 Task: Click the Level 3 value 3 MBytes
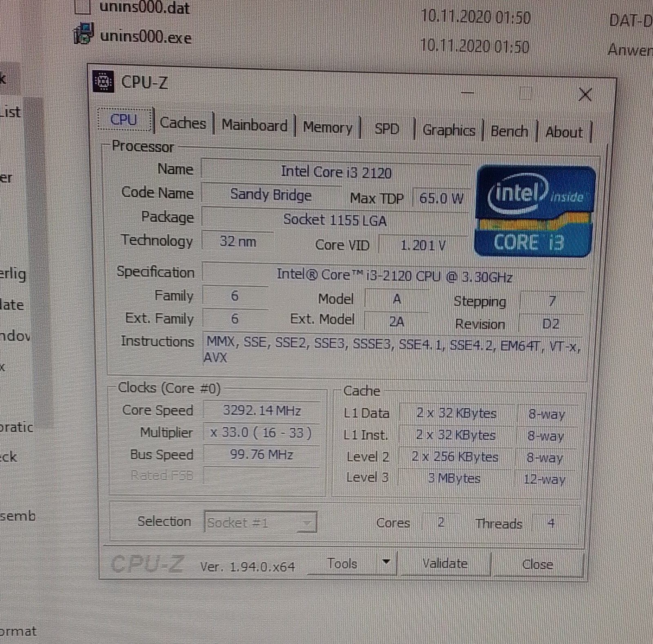(454, 478)
